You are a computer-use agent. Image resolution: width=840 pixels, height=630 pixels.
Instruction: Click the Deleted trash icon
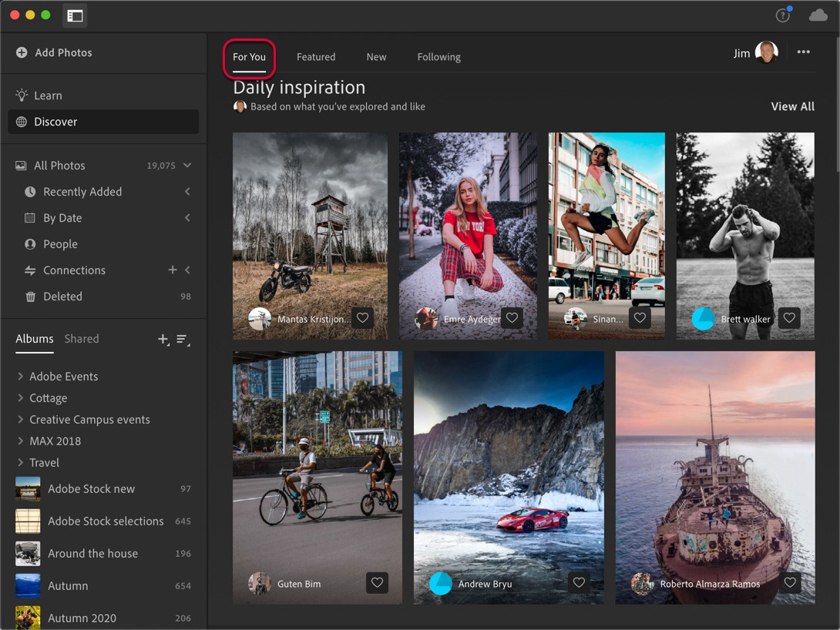point(31,297)
